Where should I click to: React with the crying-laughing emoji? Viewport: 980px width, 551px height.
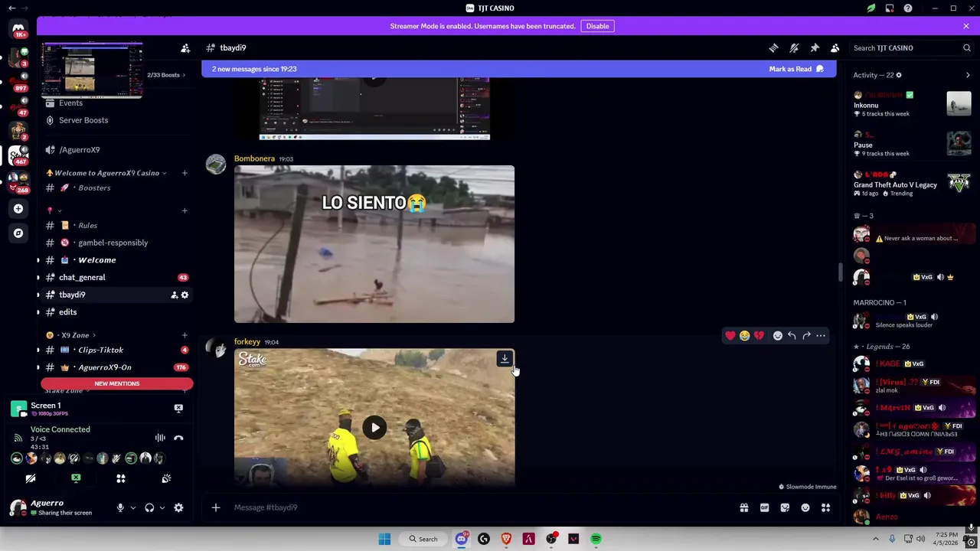click(744, 336)
